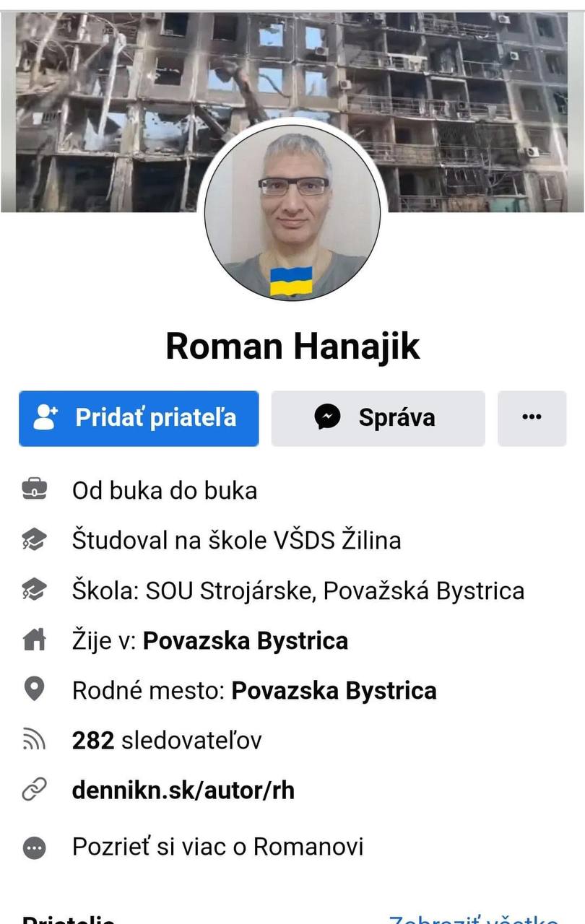Viewport: 585px width, 924px height.
Task: Click the graduation cap icon beside VŠDS Žilina
Action: (x=34, y=540)
